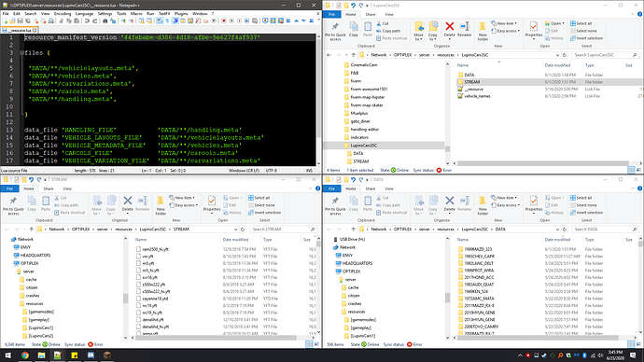The height and width of the screenshot is (362, 644).
Task: Select the fivem-awesome1501 folder in navigation tree
Action: pos(369,89)
